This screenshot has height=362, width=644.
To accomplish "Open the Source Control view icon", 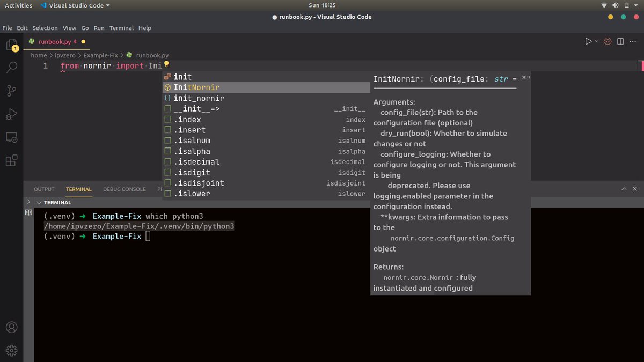I will (11, 91).
